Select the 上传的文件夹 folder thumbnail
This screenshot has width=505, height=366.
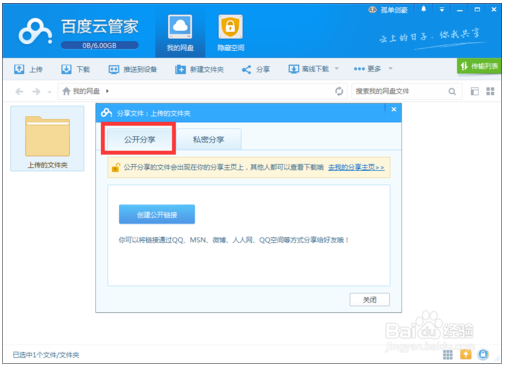(47, 139)
